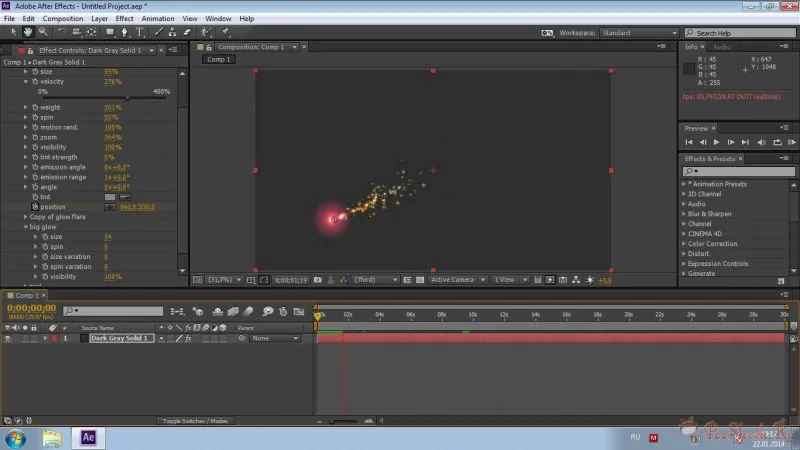Open the Animation menu
This screenshot has width=800, height=450.
(158, 18)
